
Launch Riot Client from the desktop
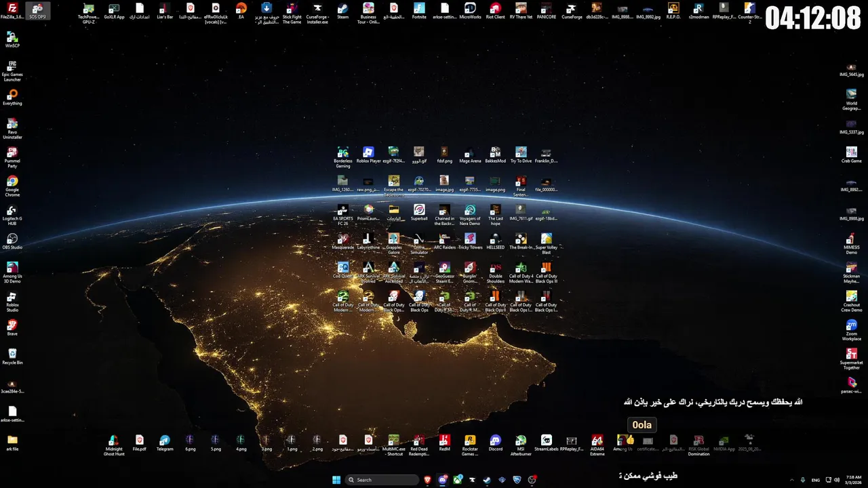click(496, 11)
